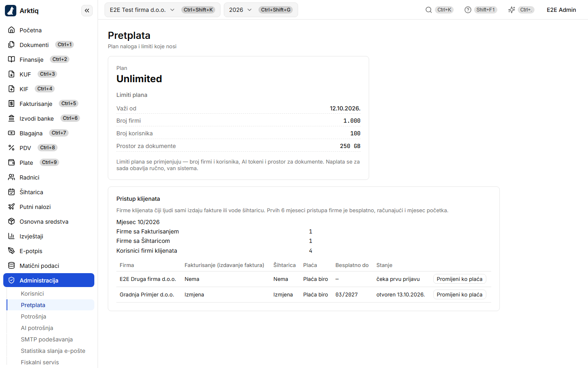Image resolution: width=588 pixels, height=368 pixels.
Task: Click the KUF file icon
Action: (x=11, y=74)
